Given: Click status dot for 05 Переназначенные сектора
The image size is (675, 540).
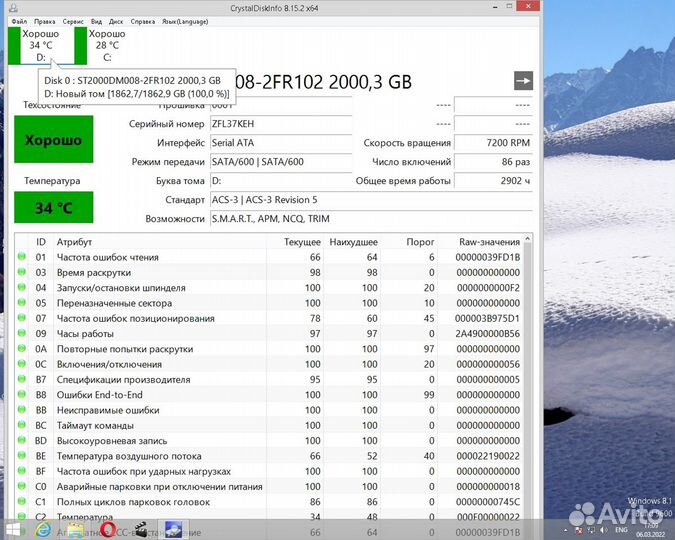Looking at the screenshot, I should [x=22, y=303].
